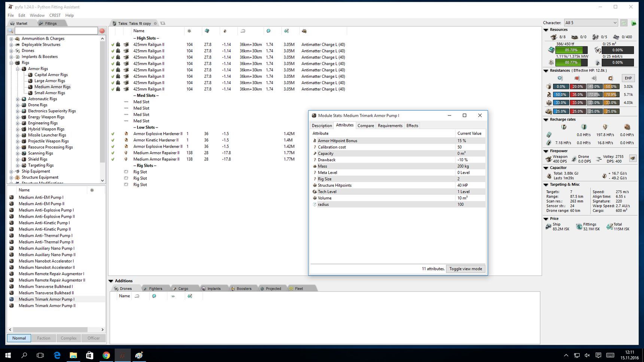Click the Medium Trimark Armor Pump II item icon
This screenshot has width=644, height=362.
click(x=12, y=306)
